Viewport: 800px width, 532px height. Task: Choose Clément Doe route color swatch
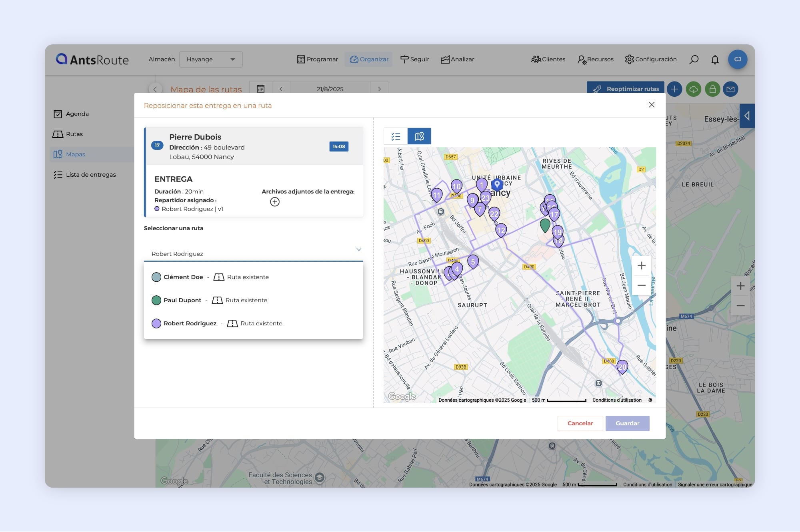[156, 277]
